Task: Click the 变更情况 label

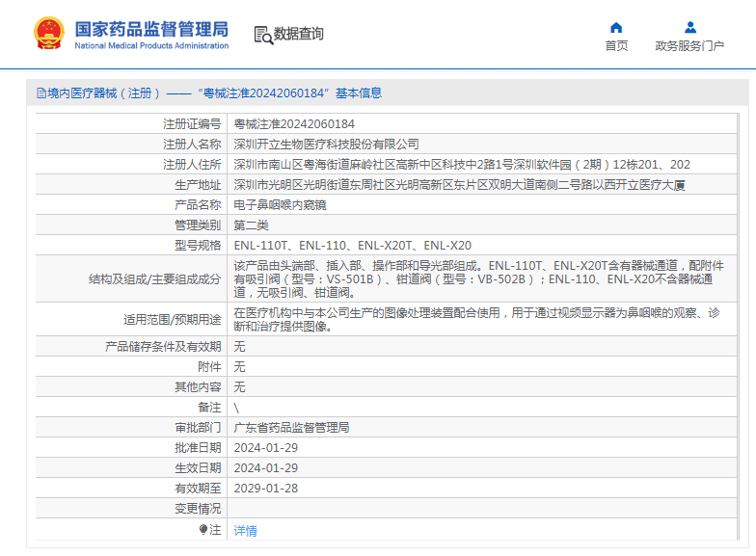Action: point(198,509)
